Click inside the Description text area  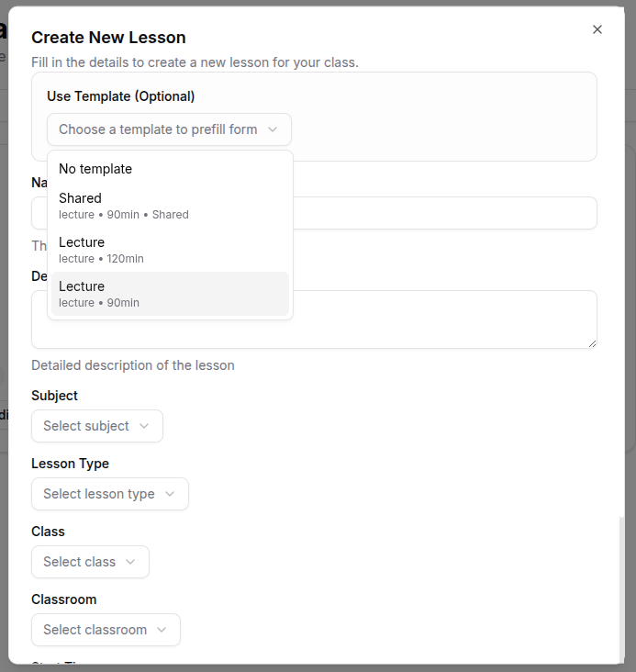(x=441, y=319)
